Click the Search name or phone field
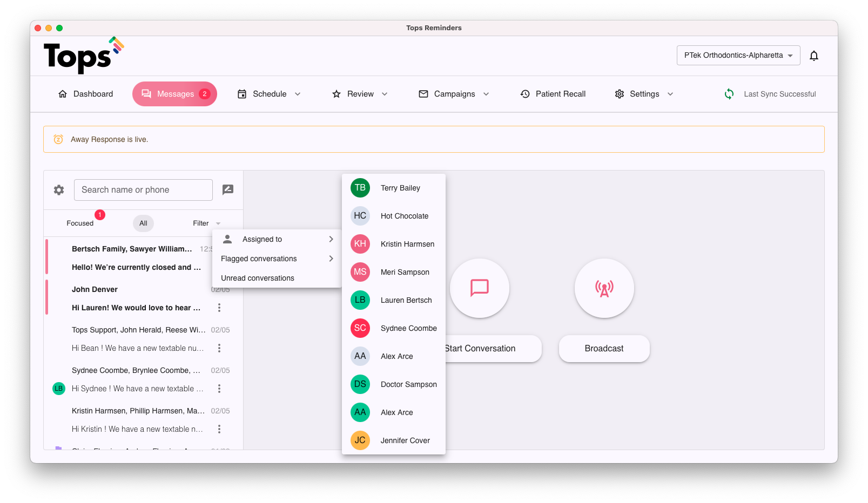 click(143, 190)
